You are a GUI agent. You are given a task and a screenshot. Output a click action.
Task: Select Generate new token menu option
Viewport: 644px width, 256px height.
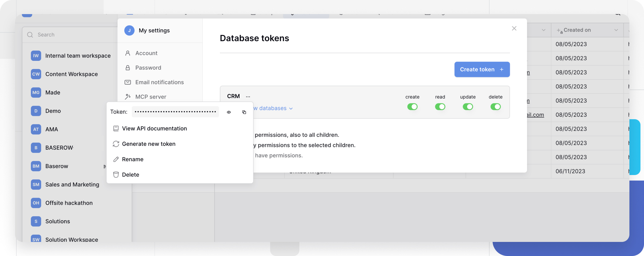(148, 144)
